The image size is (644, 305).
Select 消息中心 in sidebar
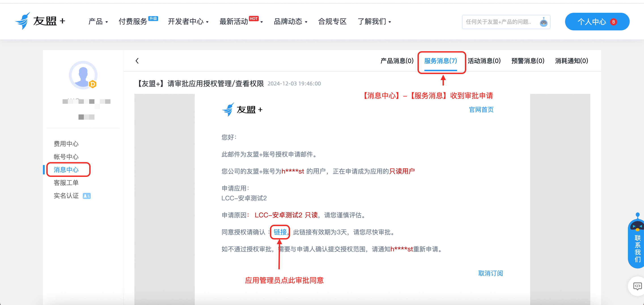(66, 170)
